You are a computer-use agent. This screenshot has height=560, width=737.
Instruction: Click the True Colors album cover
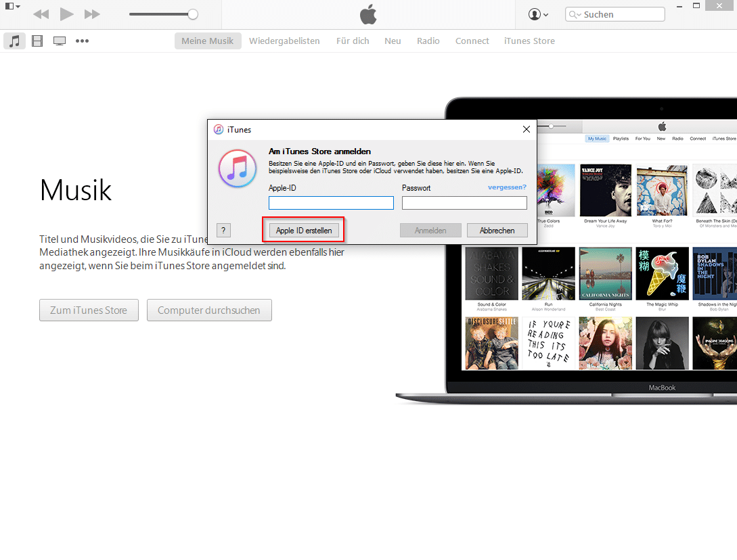556,190
